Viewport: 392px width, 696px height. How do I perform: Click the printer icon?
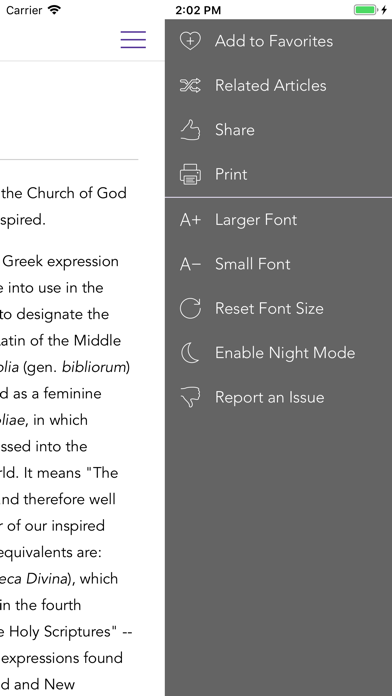click(190, 174)
